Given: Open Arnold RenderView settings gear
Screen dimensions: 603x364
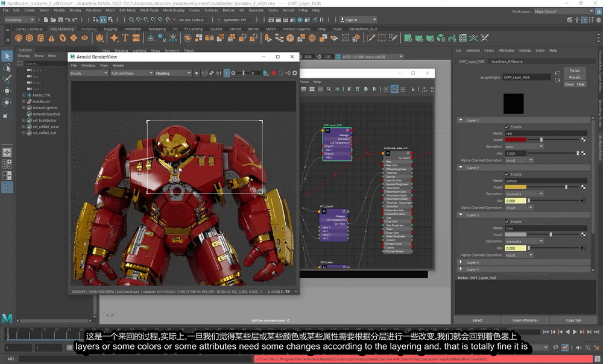Looking at the screenshot, I should (x=295, y=73).
